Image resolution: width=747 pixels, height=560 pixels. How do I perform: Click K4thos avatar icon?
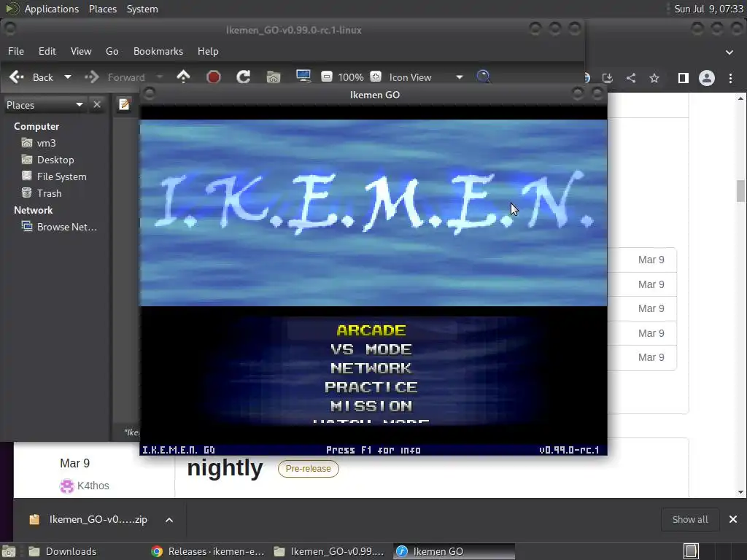click(x=66, y=486)
